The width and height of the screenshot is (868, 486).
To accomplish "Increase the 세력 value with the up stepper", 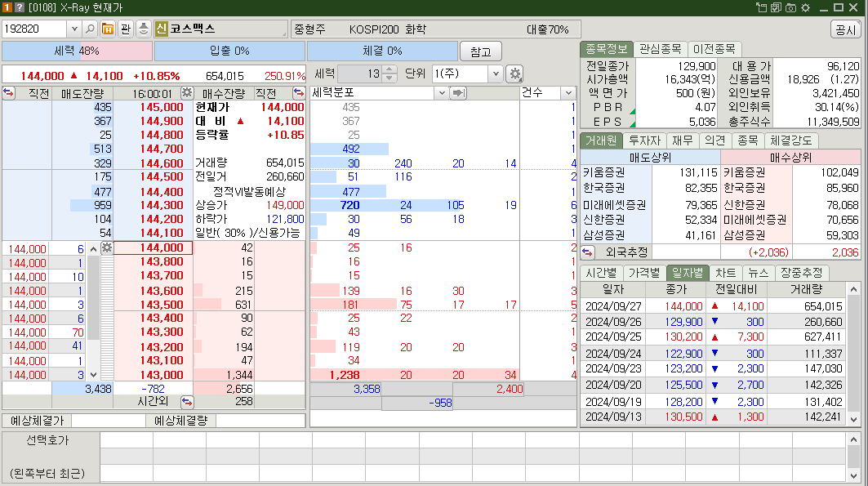I will [x=389, y=70].
